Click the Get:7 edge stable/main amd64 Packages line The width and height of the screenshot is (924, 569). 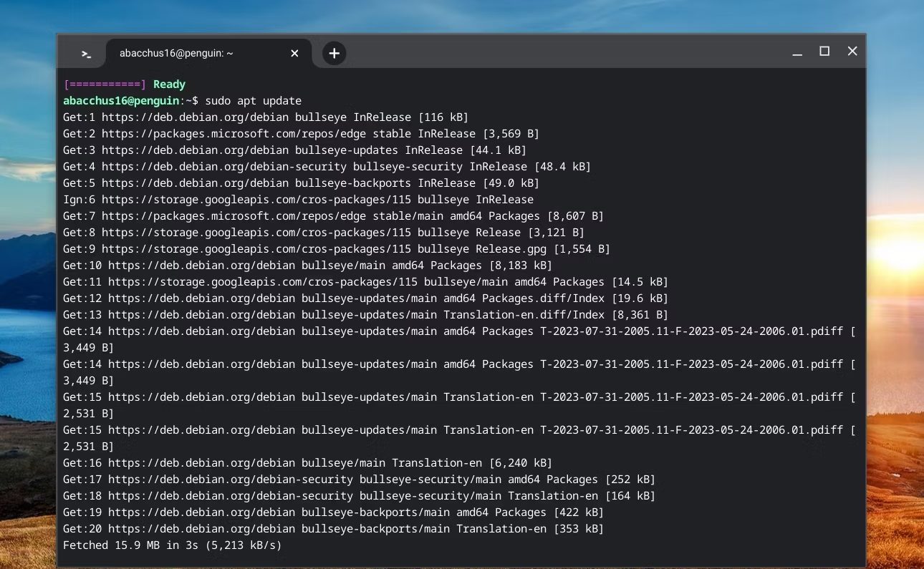click(x=333, y=216)
